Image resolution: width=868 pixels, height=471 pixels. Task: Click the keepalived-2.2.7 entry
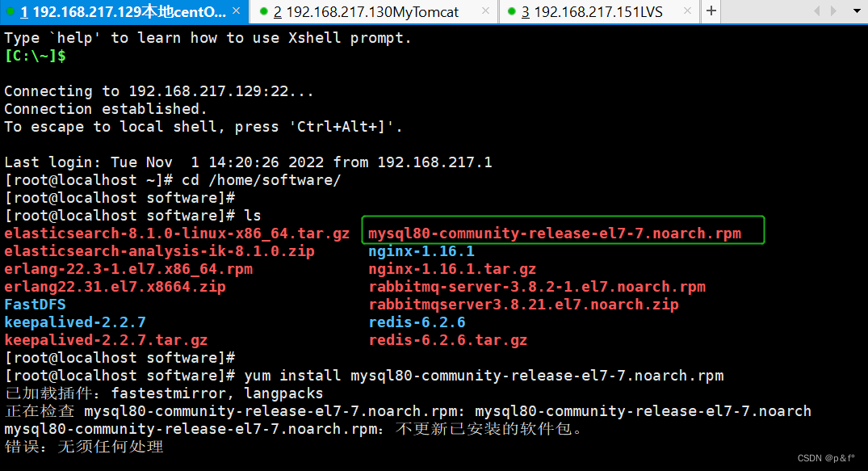click(75, 322)
